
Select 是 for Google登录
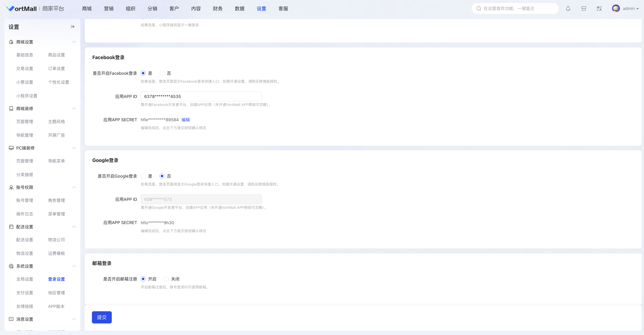[x=143, y=176]
